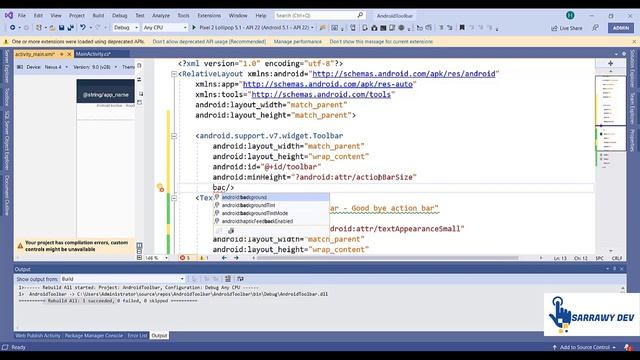Go to next issue with right arrow

[x=236, y=258]
